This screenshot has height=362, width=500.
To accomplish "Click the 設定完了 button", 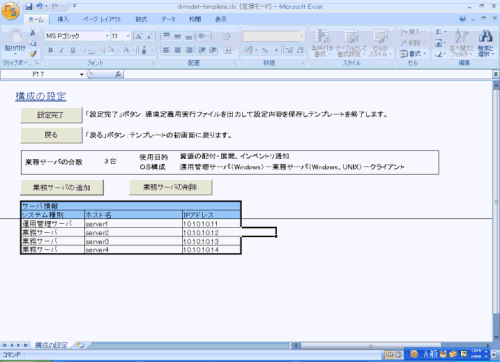I will [51, 115].
